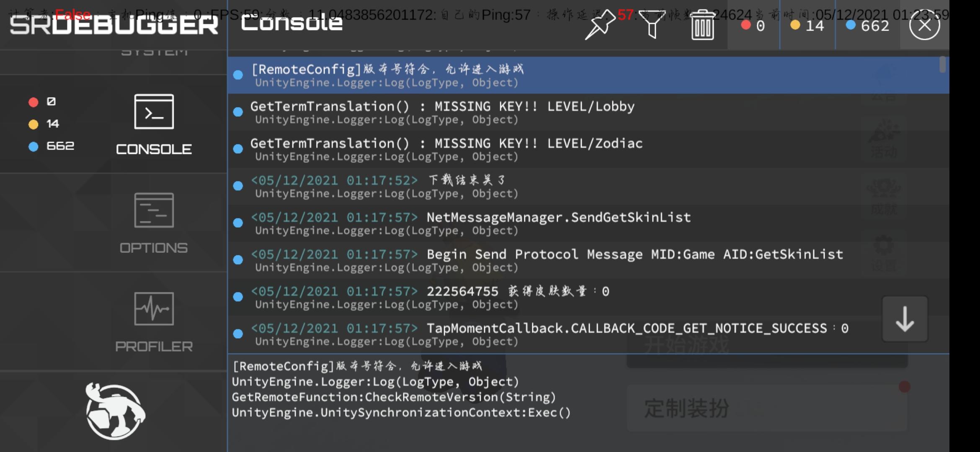980x452 pixels.
Task: Click scroll-to-bottom down arrow button
Action: (905, 319)
